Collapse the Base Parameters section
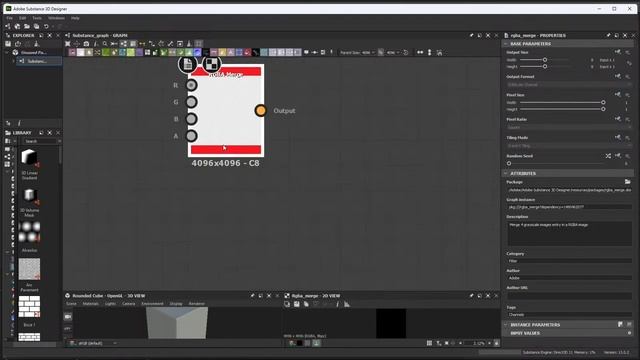 (x=506, y=44)
